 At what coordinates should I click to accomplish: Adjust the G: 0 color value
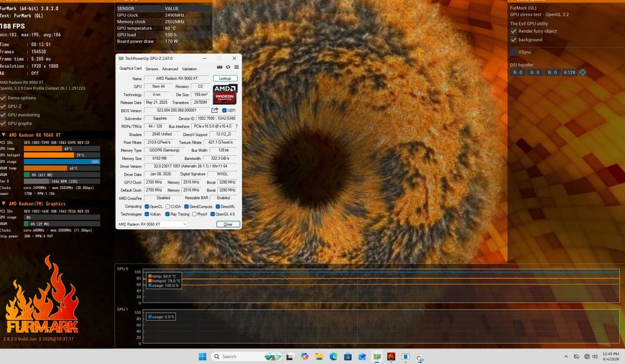point(534,72)
